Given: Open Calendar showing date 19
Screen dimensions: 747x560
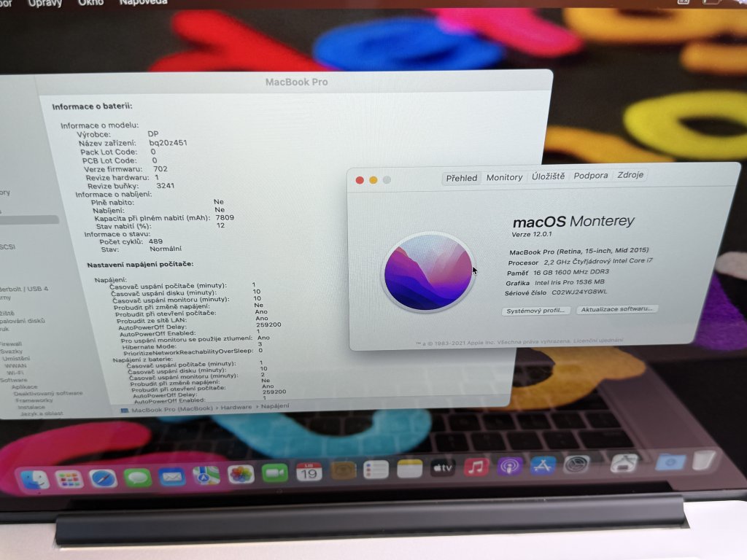Looking at the screenshot, I should (x=309, y=472).
